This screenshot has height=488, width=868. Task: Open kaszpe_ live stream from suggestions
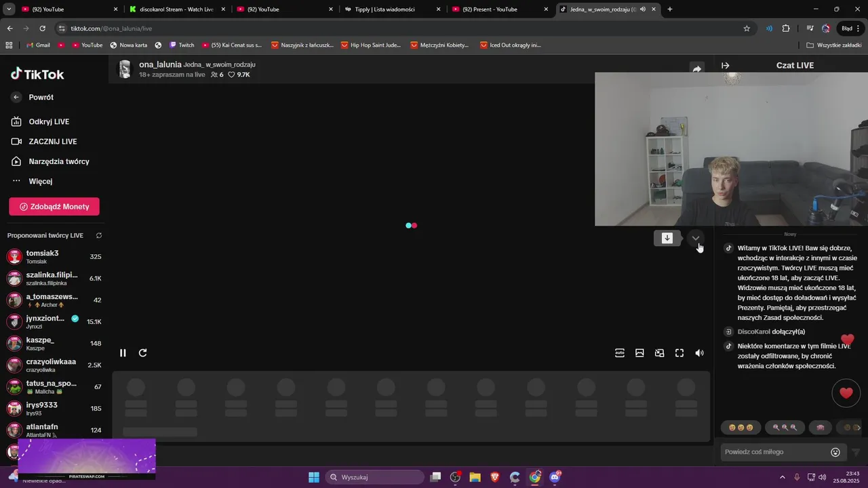54,344
